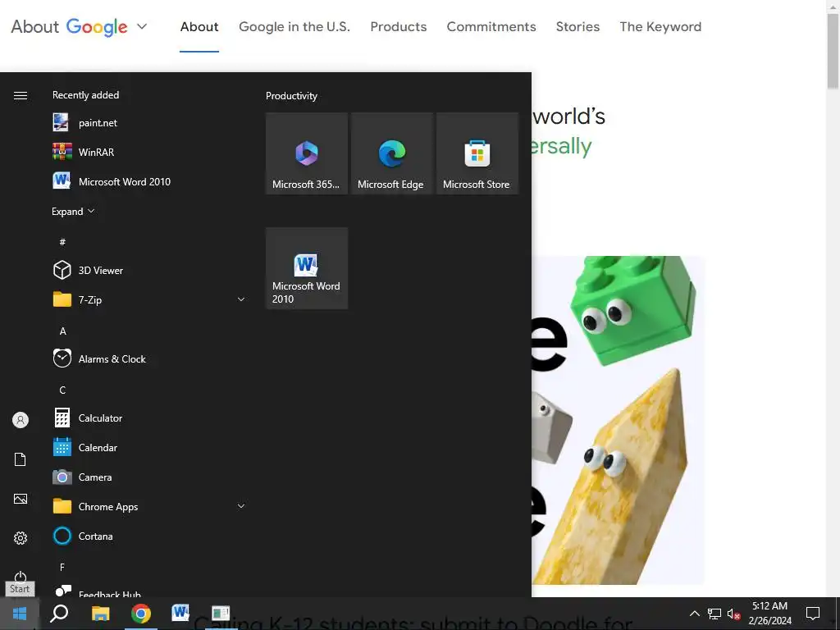Click the Productivity group header
The image size is (840, 630).
[291, 96]
